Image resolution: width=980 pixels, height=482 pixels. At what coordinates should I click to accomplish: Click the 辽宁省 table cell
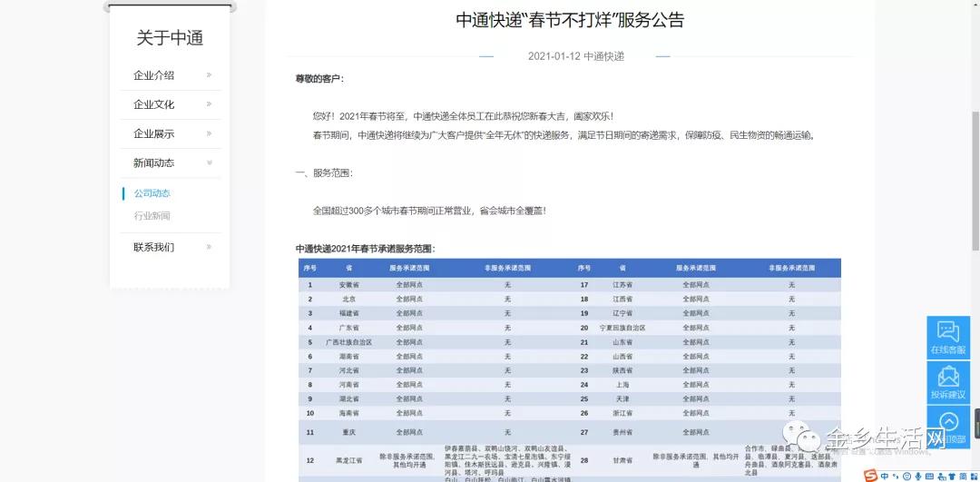pyautogui.click(x=622, y=313)
